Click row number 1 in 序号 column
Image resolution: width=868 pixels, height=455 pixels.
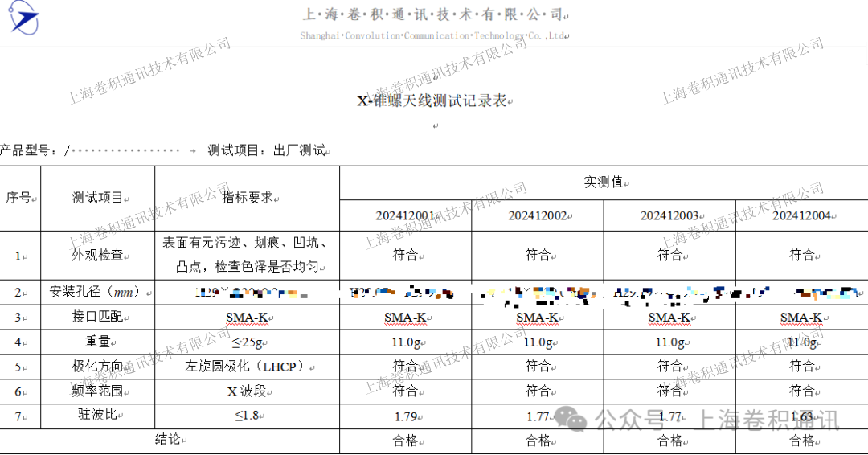tap(18, 256)
